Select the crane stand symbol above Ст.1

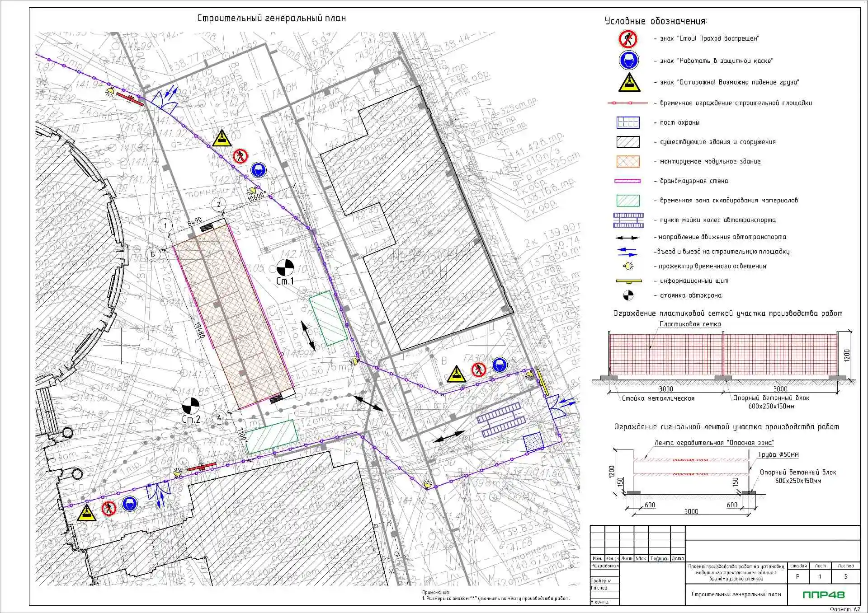click(285, 267)
